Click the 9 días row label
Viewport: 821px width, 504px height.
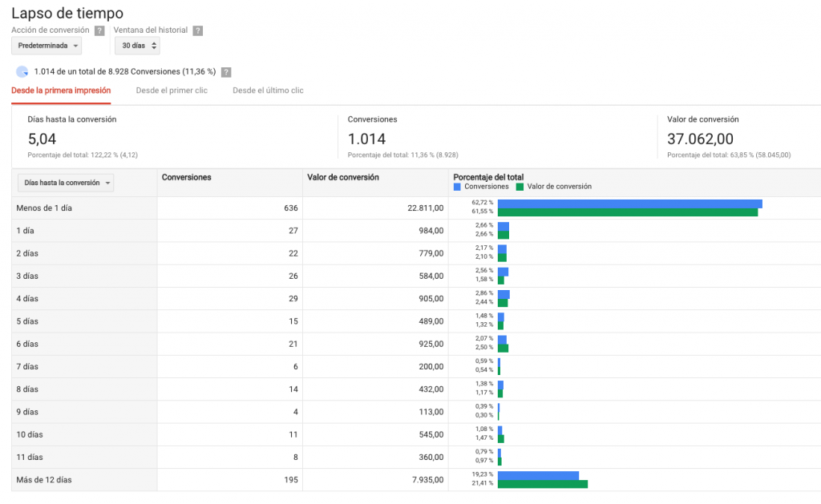click(27, 412)
